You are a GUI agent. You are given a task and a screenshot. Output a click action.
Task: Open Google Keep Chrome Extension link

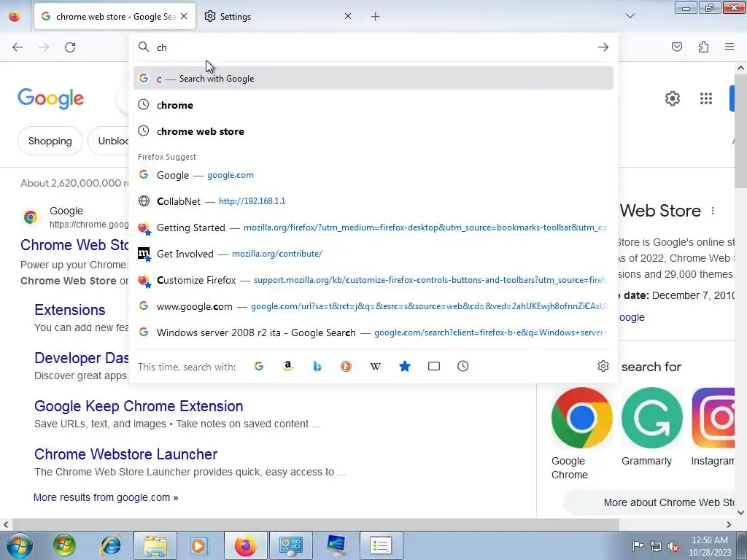tap(139, 405)
